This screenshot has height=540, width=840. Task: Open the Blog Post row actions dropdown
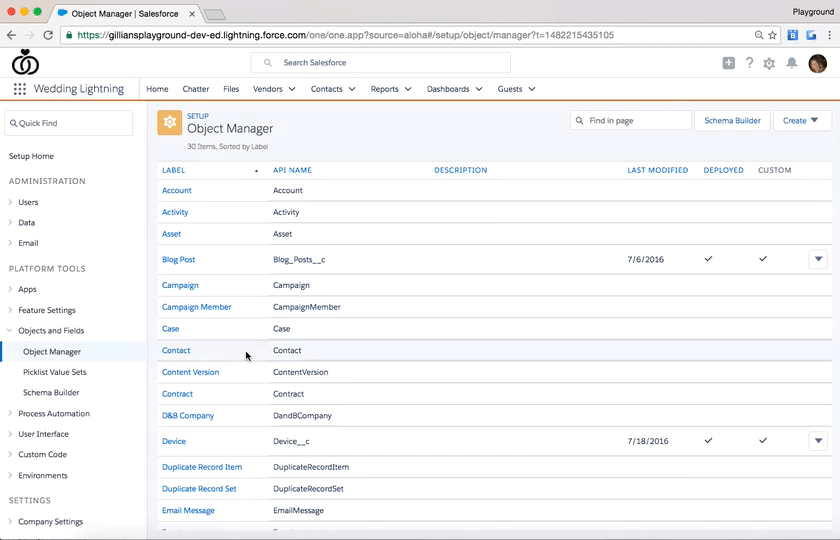point(818,259)
